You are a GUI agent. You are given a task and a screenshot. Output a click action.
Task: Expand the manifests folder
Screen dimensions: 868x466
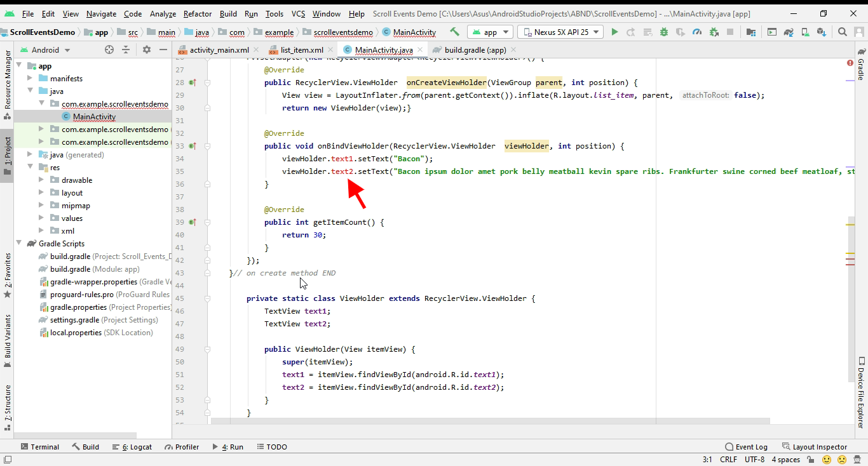click(x=30, y=79)
